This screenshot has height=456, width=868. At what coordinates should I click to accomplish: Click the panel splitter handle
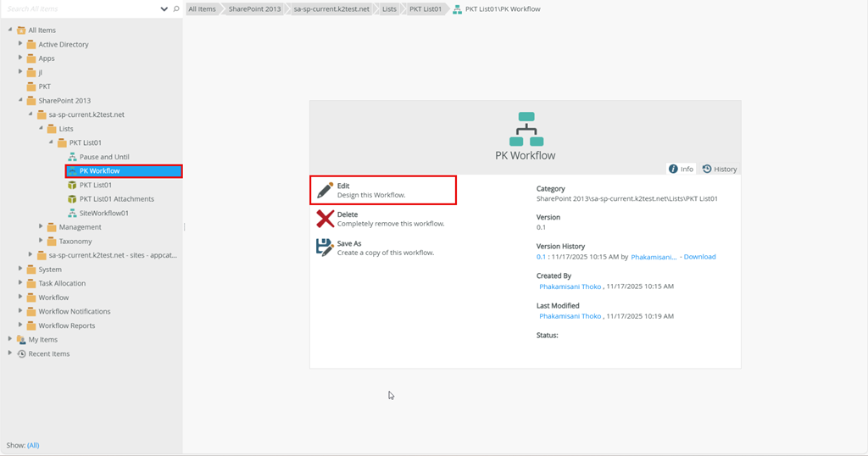tap(184, 227)
